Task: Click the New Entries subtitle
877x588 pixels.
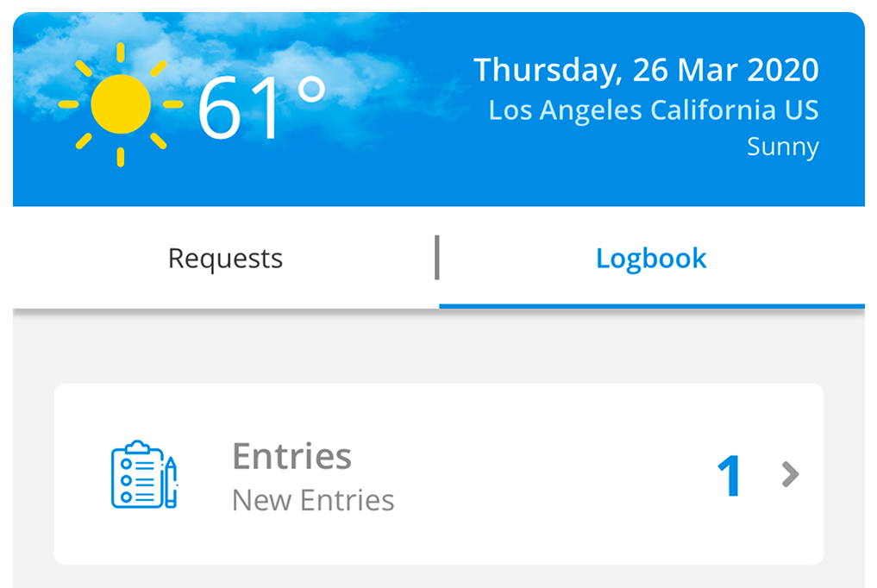Action: pos(313,500)
